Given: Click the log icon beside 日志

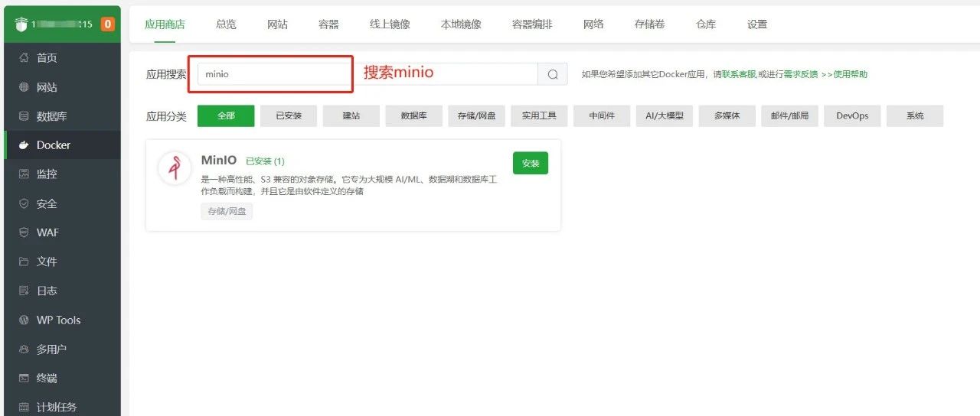Looking at the screenshot, I should [24, 291].
